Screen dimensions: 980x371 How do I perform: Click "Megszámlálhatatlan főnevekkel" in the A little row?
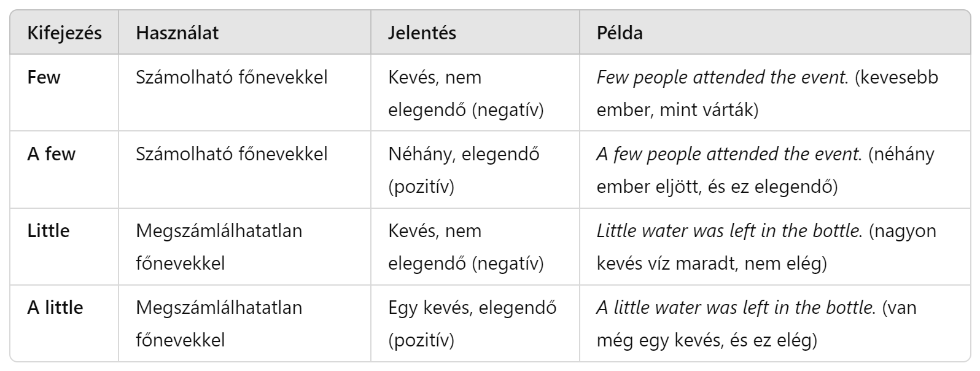pyautogui.click(x=219, y=323)
